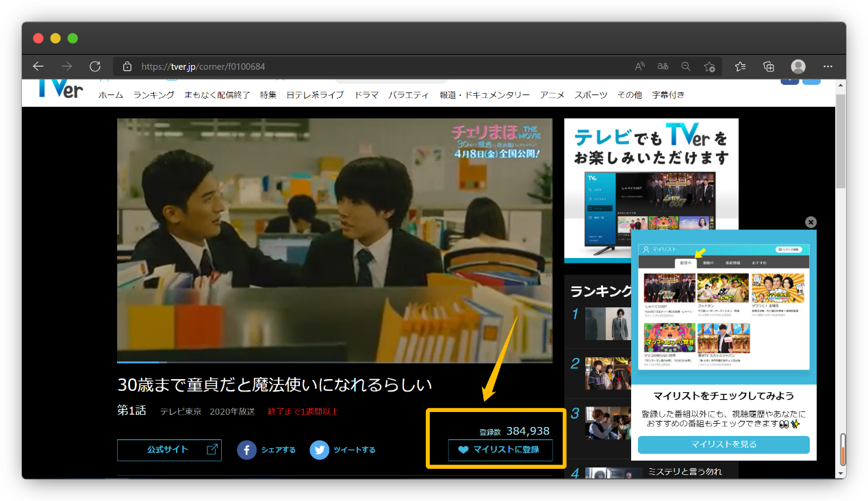
Task: Open ranking number 3 thumbnail
Action: (x=608, y=422)
